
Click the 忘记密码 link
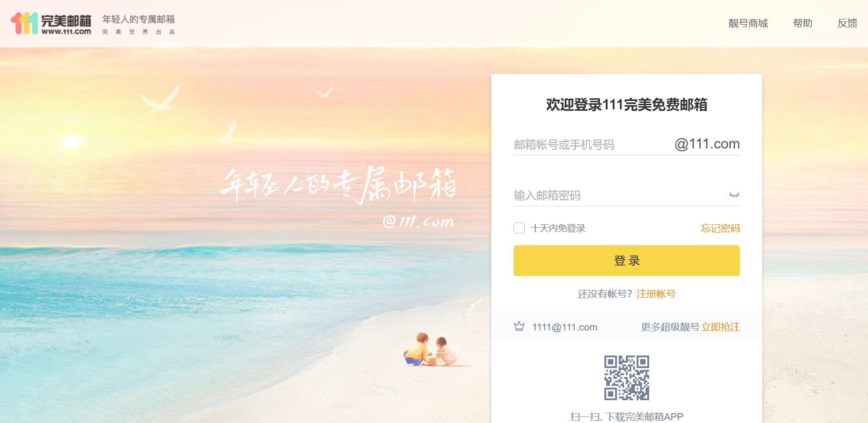[x=720, y=228]
